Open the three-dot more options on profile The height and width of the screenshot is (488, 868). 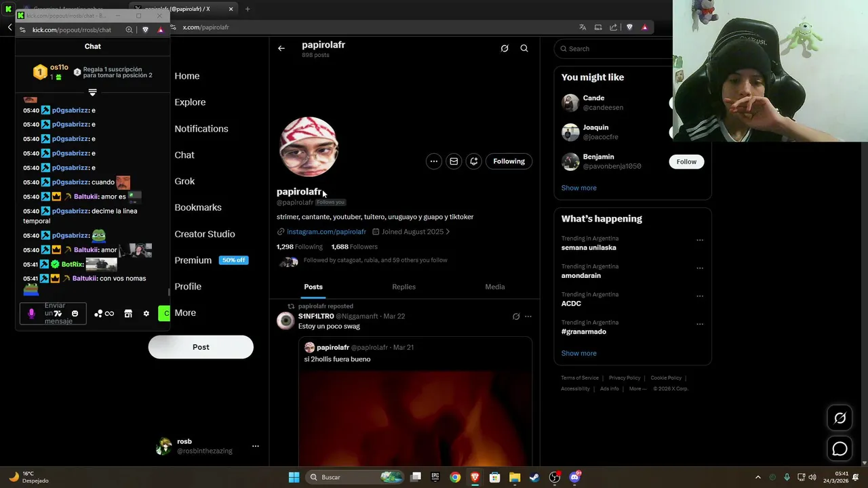click(x=434, y=161)
